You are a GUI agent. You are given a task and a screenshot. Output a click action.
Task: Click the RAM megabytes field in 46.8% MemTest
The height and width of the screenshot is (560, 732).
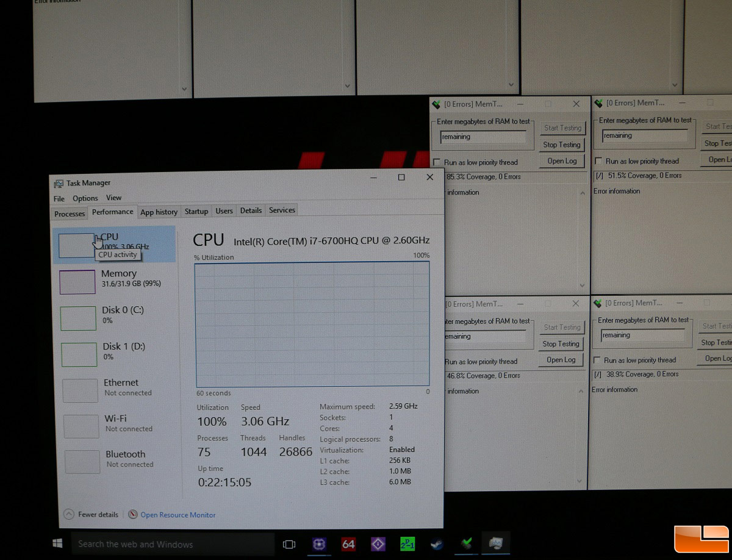[x=484, y=336]
